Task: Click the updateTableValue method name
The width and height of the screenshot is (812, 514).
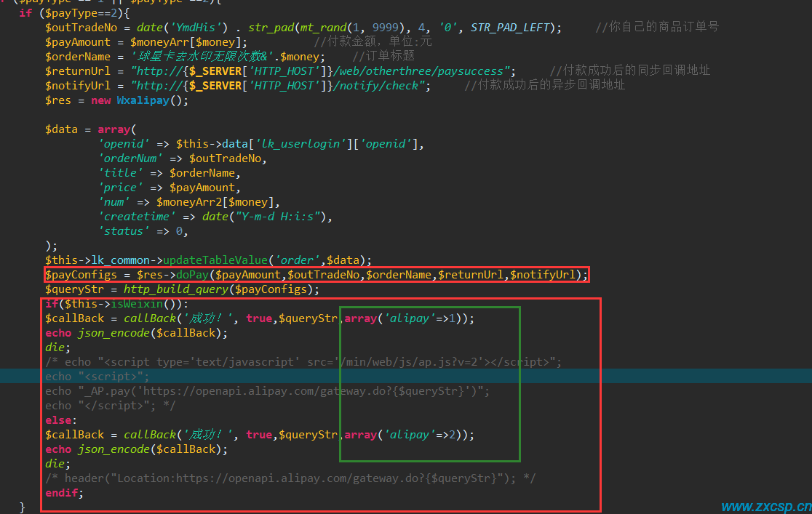Action: [215, 260]
